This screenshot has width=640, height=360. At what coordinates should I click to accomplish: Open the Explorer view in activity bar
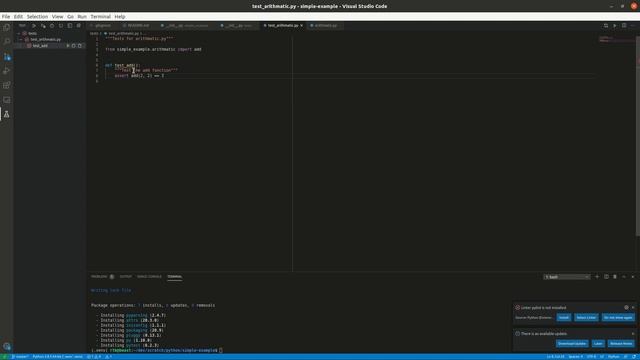(x=7, y=27)
